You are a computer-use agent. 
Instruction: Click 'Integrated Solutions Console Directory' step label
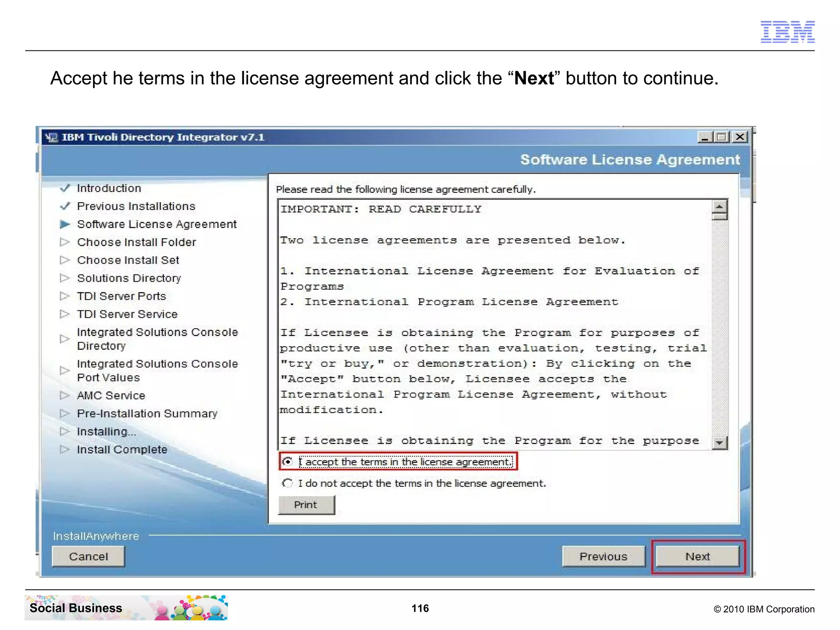(157, 339)
